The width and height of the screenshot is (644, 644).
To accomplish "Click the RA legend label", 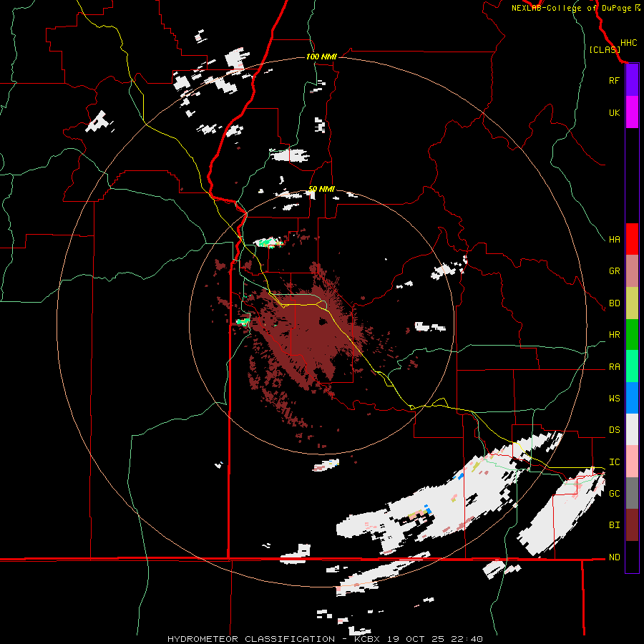I will coord(614,367).
